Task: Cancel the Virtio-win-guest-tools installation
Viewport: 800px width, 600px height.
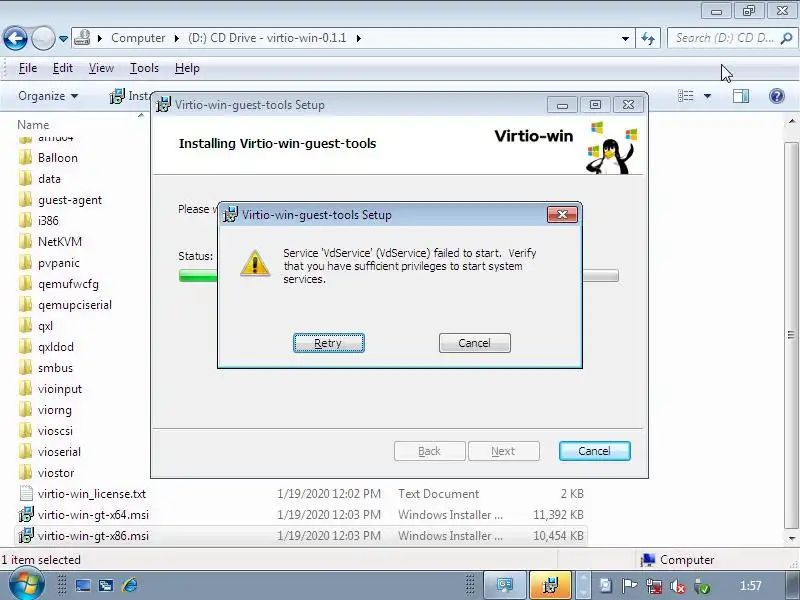Action: (594, 451)
